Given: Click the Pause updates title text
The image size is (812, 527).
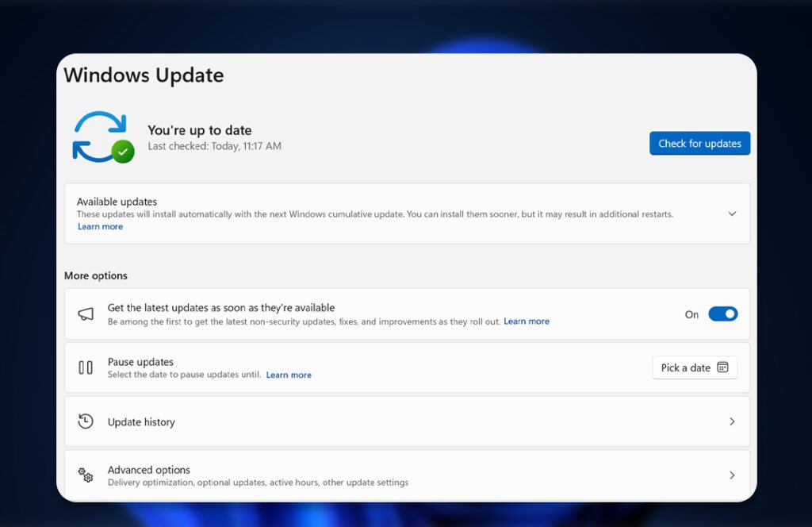Looking at the screenshot, I should (x=140, y=362).
